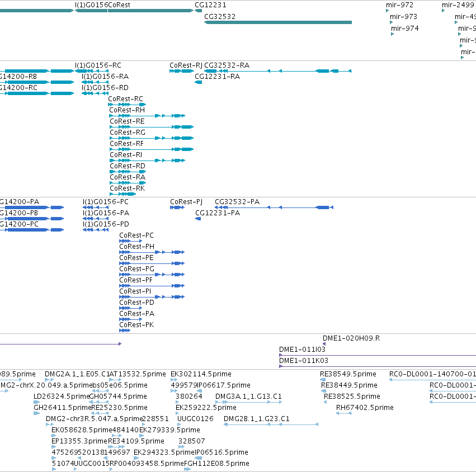The height and width of the screenshot is (472, 476).
Task: Click the CoRest-PI protein label
Action: [135, 292]
